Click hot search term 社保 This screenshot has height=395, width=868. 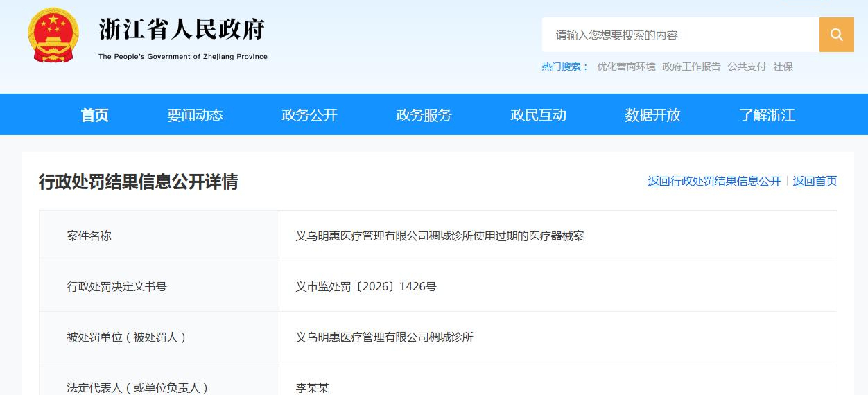(783, 67)
